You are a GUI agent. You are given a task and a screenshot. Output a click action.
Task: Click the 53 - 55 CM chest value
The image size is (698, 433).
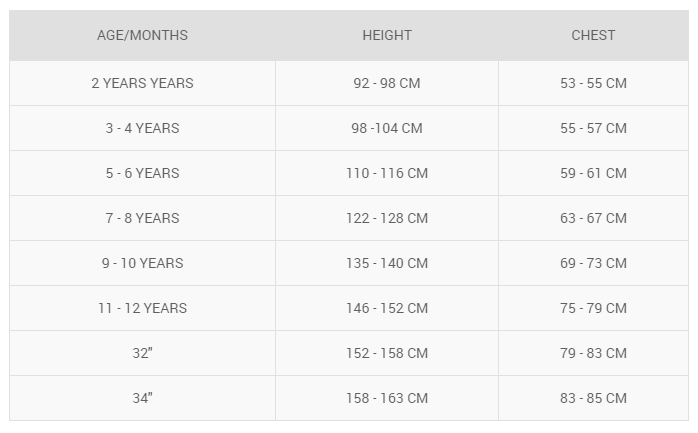click(x=593, y=83)
